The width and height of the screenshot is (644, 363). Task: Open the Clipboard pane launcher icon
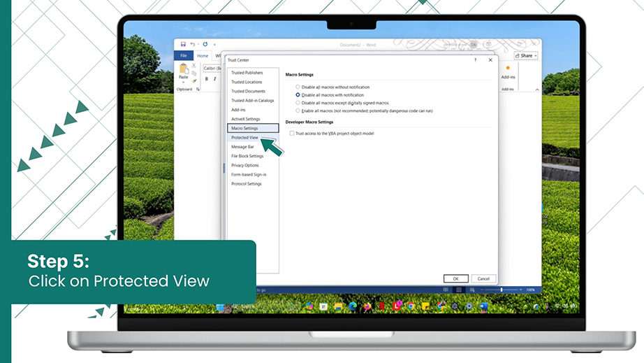tap(198, 90)
